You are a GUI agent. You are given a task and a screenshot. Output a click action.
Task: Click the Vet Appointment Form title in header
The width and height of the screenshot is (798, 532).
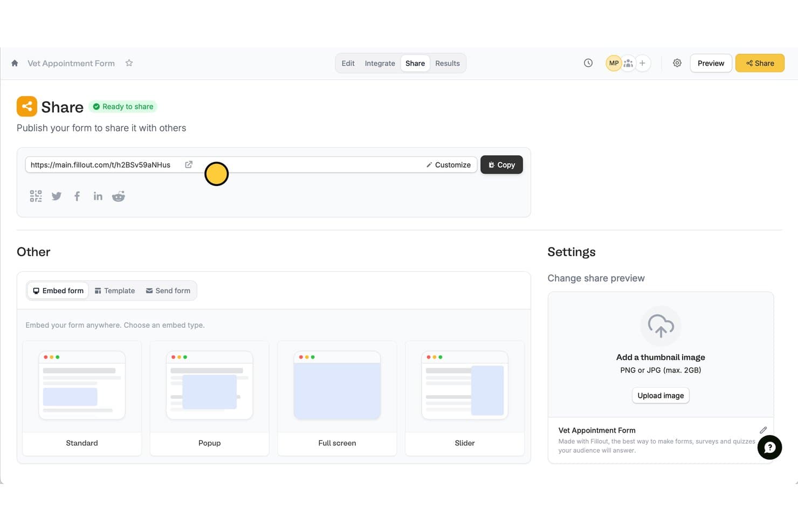pyautogui.click(x=71, y=63)
